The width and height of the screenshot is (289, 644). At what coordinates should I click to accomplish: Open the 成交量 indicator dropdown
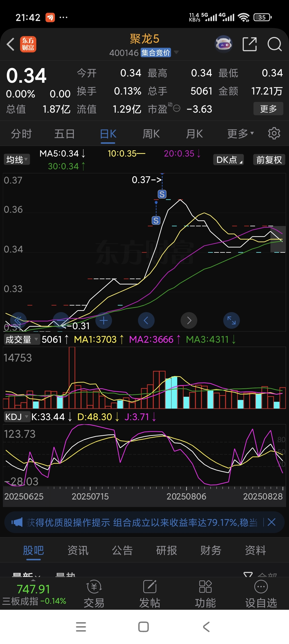(x=22, y=339)
